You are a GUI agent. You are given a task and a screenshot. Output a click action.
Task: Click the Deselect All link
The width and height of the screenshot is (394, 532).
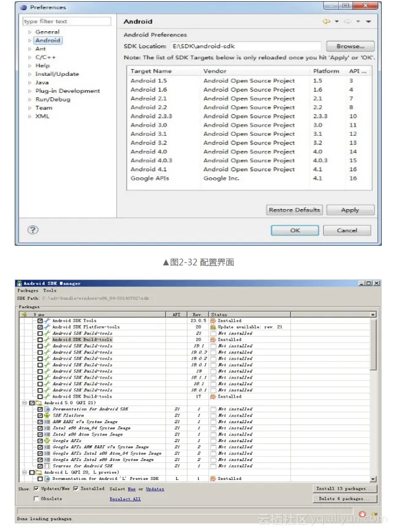(125, 499)
